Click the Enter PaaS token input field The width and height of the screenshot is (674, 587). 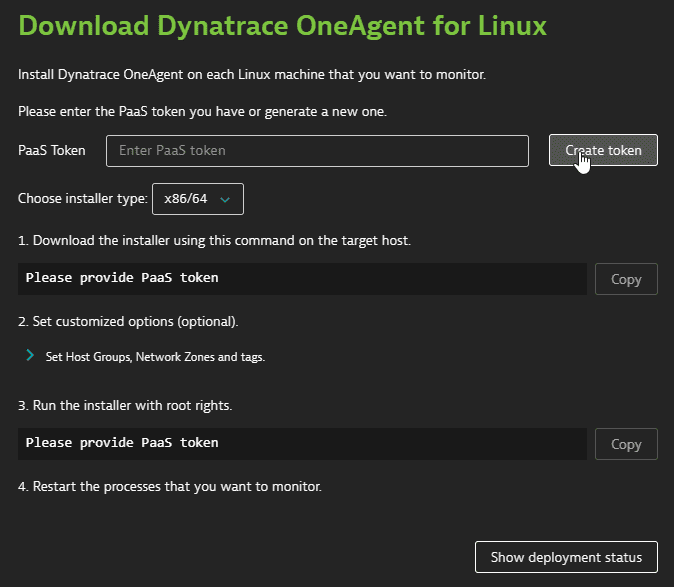[317, 151]
